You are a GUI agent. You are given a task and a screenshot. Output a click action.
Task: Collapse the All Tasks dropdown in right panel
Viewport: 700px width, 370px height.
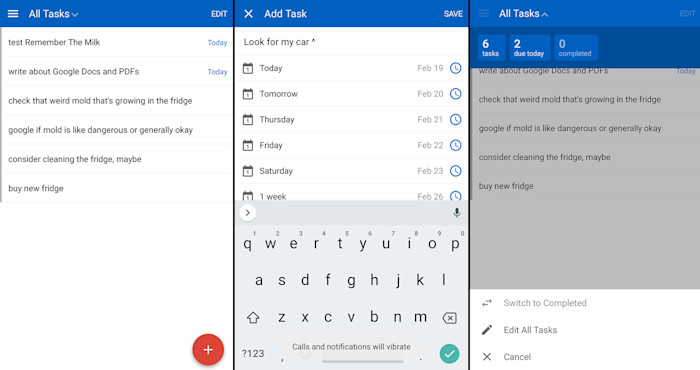523,14
